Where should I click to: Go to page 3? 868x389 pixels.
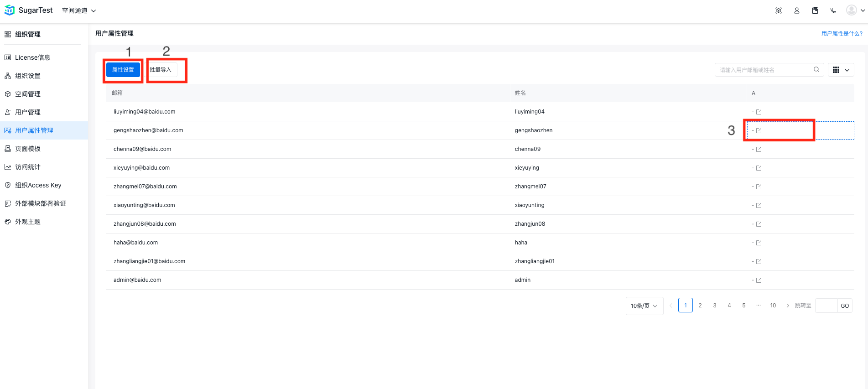pyautogui.click(x=715, y=306)
